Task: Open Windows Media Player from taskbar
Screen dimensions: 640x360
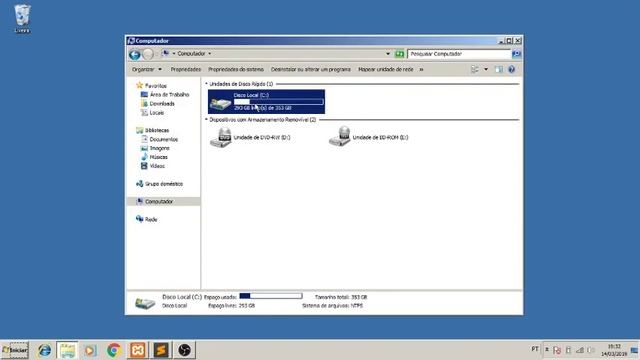Action: pos(90,350)
